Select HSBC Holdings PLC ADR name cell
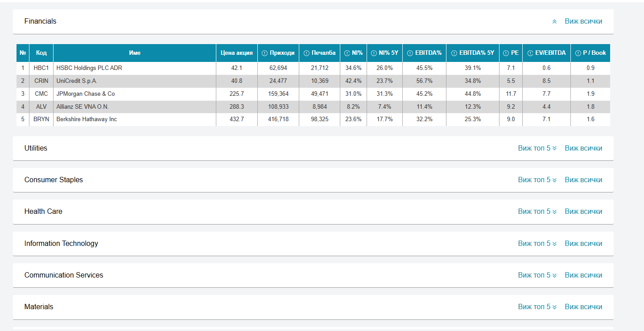Viewport: 644px width, 331px height. [135, 68]
